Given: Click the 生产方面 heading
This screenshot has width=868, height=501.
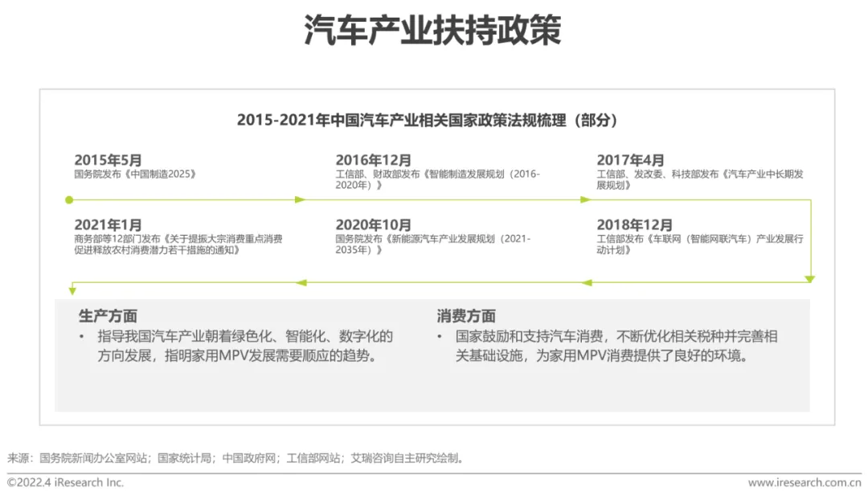Looking at the screenshot, I should [x=108, y=316].
